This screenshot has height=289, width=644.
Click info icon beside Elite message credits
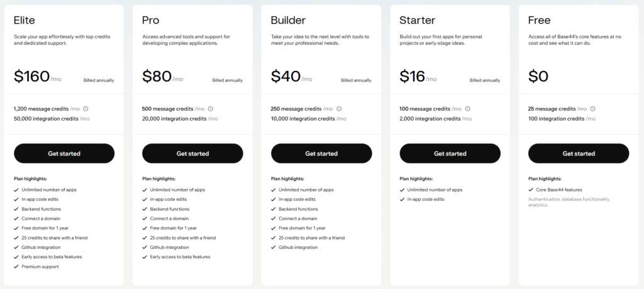click(x=86, y=109)
